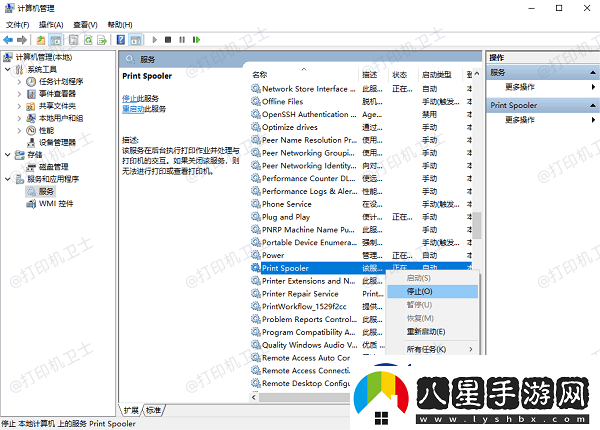The width and height of the screenshot is (600, 430).
Task: Click the Print Spooler service gear icon
Action: coord(256,268)
